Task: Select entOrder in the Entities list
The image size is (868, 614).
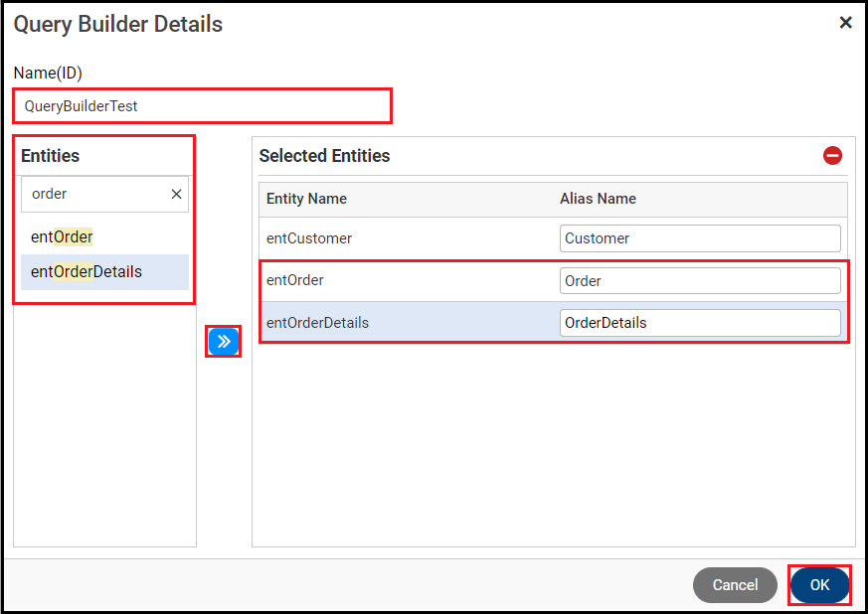Action: (62, 237)
